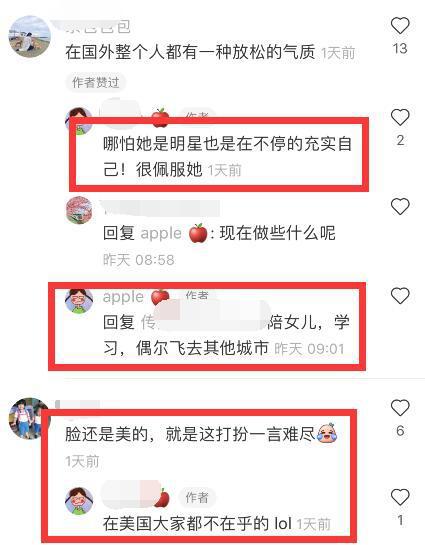Tap the crying emoji in the bottom comment

(x=327, y=433)
